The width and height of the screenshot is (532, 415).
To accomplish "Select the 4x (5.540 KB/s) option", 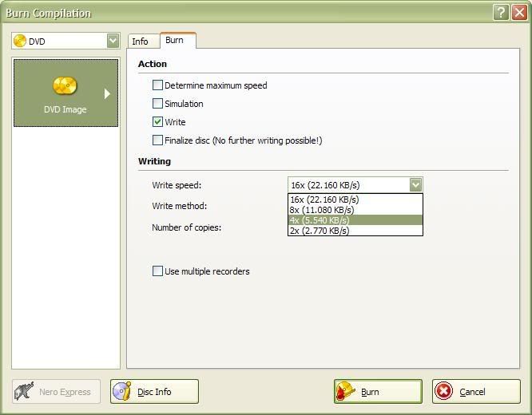I will pyautogui.click(x=355, y=220).
